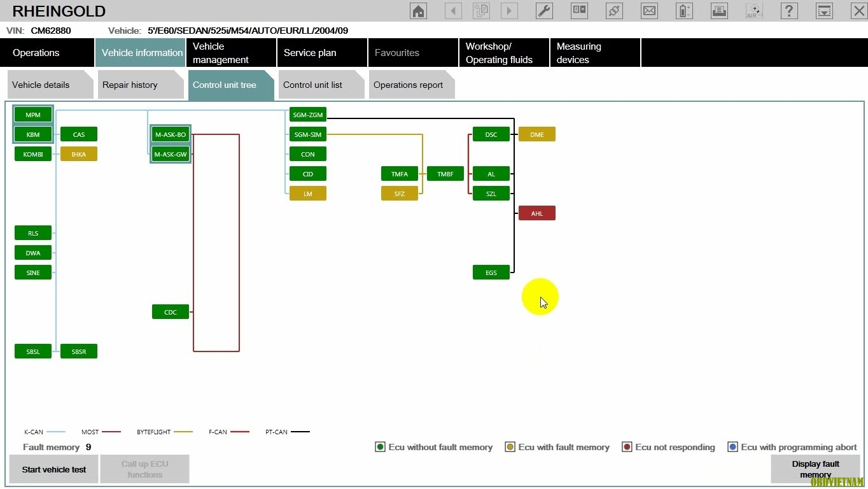Click the forward navigation arrow icon
868x489 pixels.
[x=509, y=11]
